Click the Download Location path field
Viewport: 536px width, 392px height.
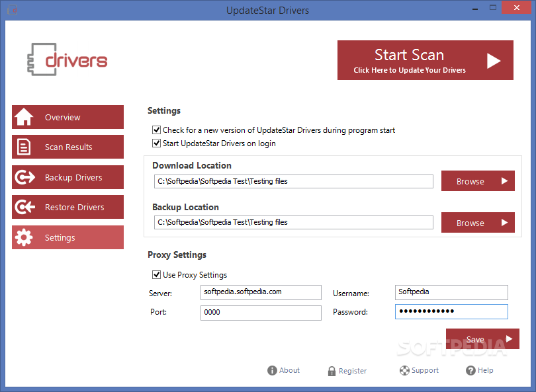294,181
